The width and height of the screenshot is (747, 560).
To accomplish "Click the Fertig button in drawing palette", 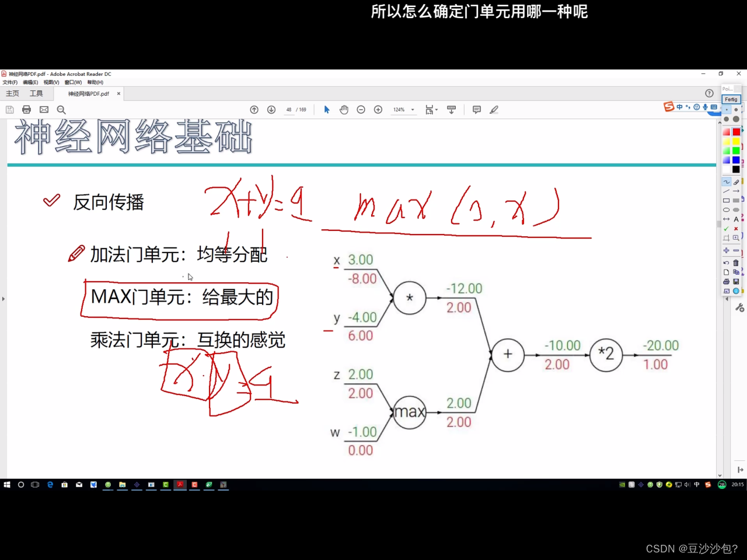I will (x=731, y=99).
